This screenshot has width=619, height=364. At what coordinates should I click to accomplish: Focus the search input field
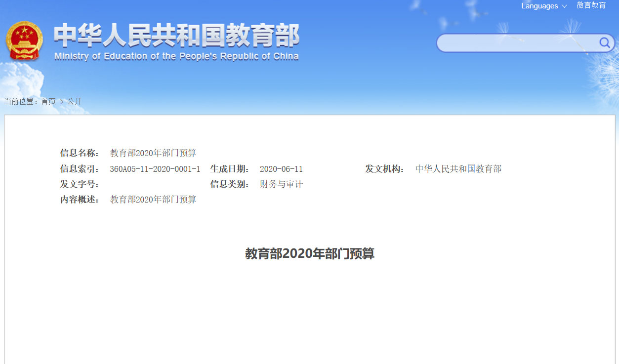click(x=516, y=43)
